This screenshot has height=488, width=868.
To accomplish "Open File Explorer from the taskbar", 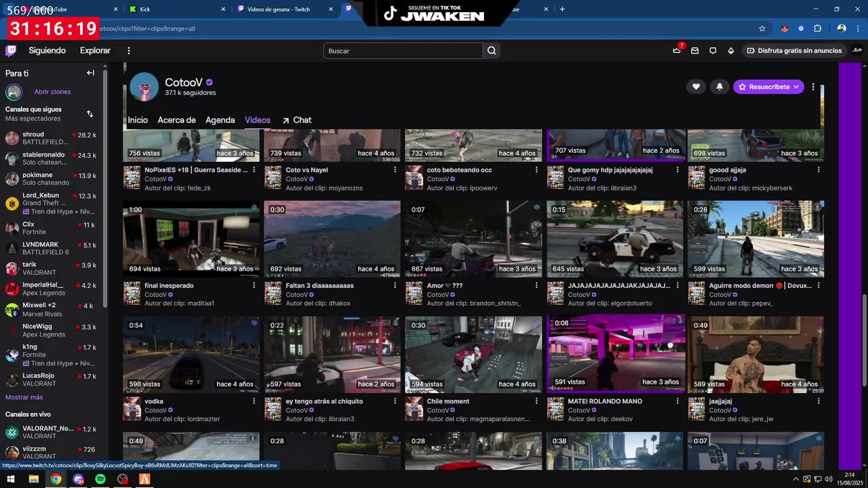I will coord(33,479).
